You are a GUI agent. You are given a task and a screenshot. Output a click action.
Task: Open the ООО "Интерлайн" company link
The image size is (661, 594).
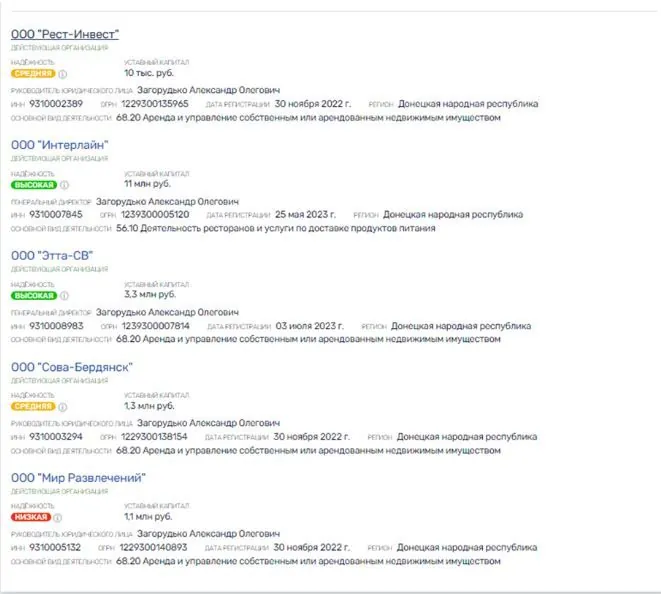coord(60,145)
